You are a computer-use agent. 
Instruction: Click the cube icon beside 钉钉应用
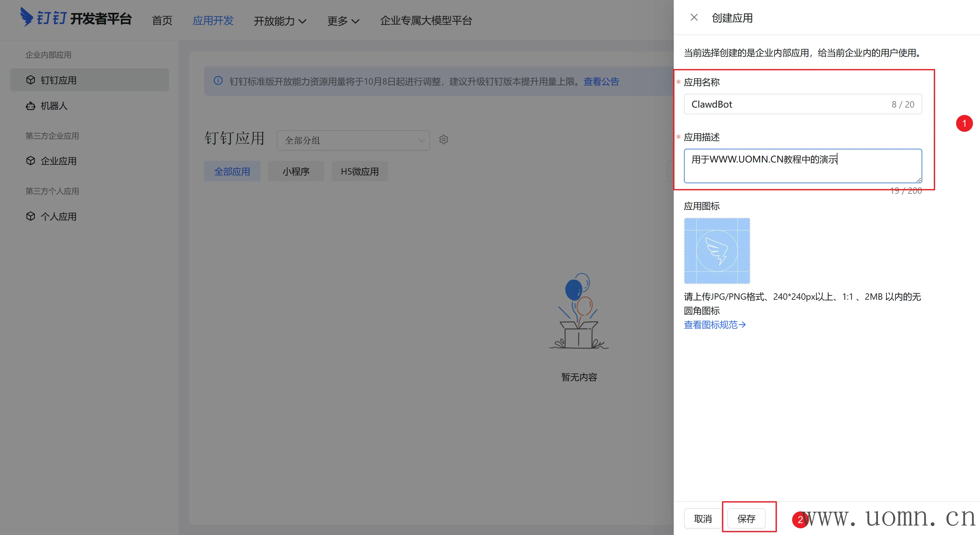pos(30,80)
